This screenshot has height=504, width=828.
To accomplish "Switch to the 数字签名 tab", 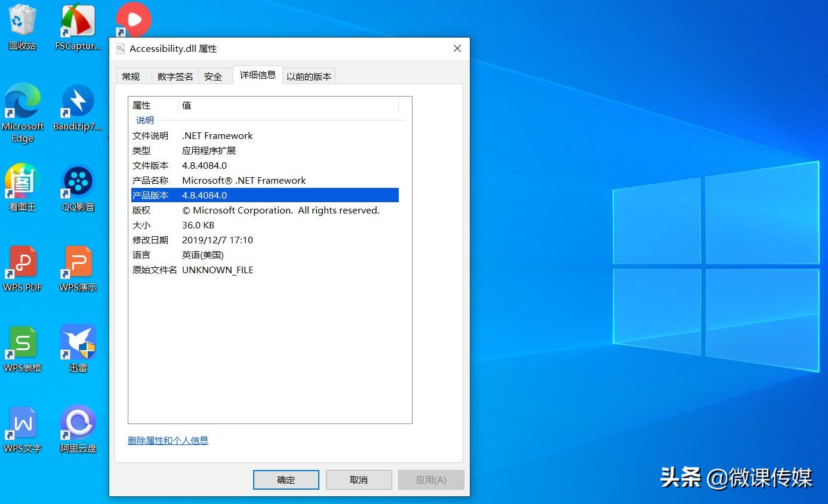I will click(174, 76).
